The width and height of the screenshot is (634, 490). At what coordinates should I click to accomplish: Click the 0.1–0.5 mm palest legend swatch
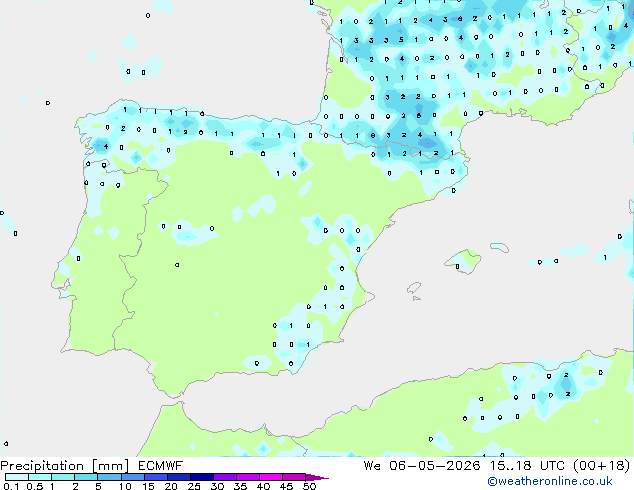point(17,477)
